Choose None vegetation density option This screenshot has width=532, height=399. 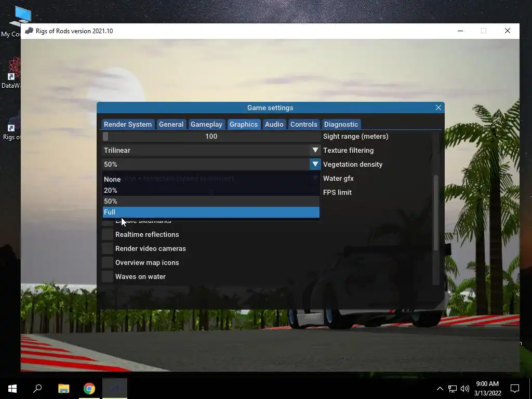tap(211, 179)
